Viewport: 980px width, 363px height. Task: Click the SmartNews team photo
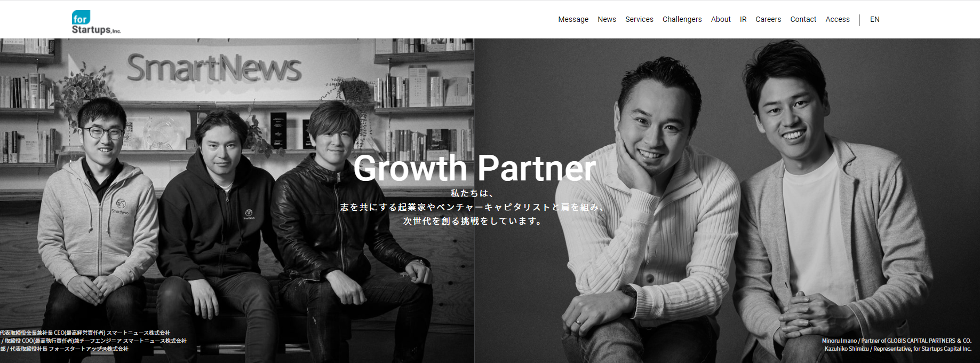click(x=237, y=201)
